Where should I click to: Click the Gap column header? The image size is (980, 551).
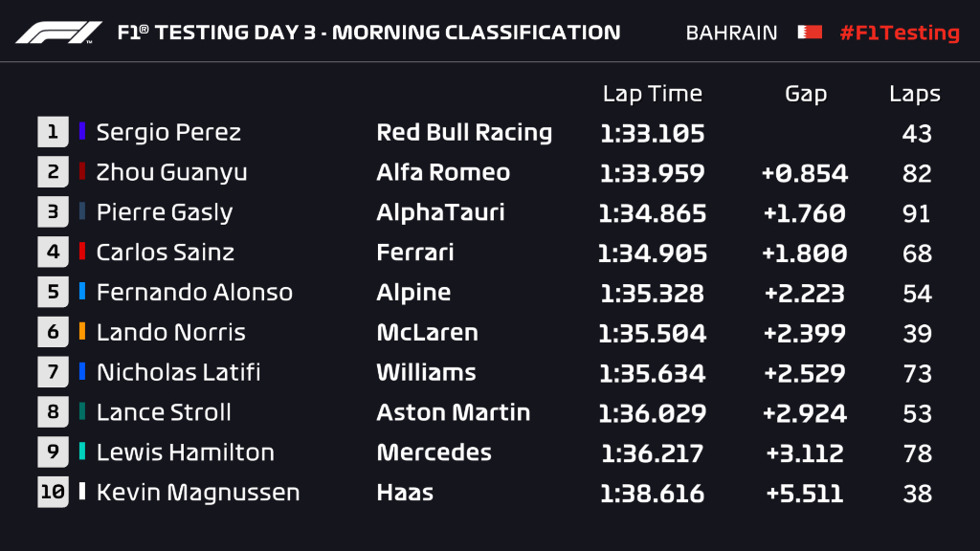[x=806, y=94]
